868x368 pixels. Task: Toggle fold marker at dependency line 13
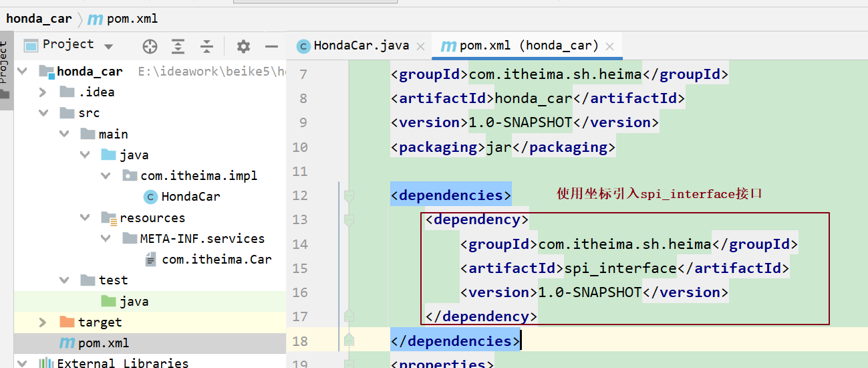tap(348, 219)
